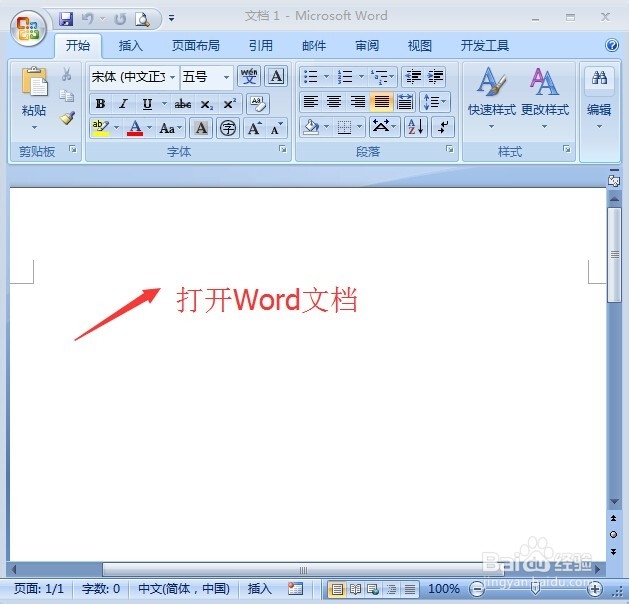Click the Redo icon
The height and width of the screenshot is (604, 629).
pyautogui.click(x=120, y=18)
